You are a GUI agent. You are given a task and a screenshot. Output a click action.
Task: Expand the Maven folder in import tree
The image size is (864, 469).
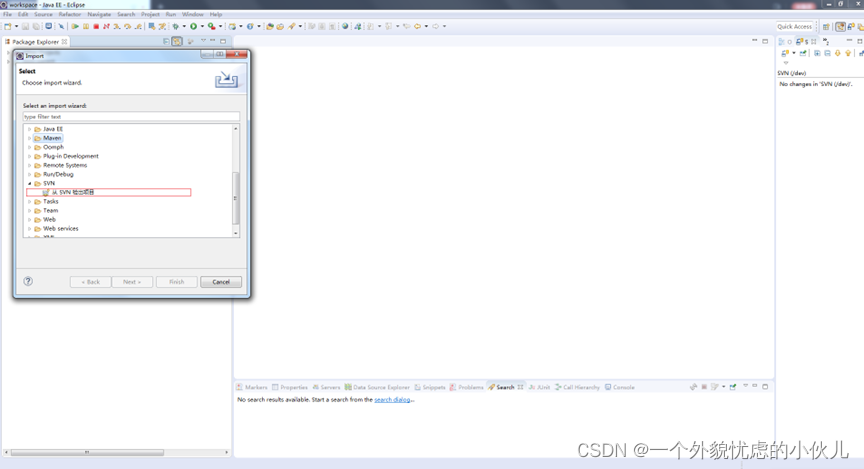(30, 138)
